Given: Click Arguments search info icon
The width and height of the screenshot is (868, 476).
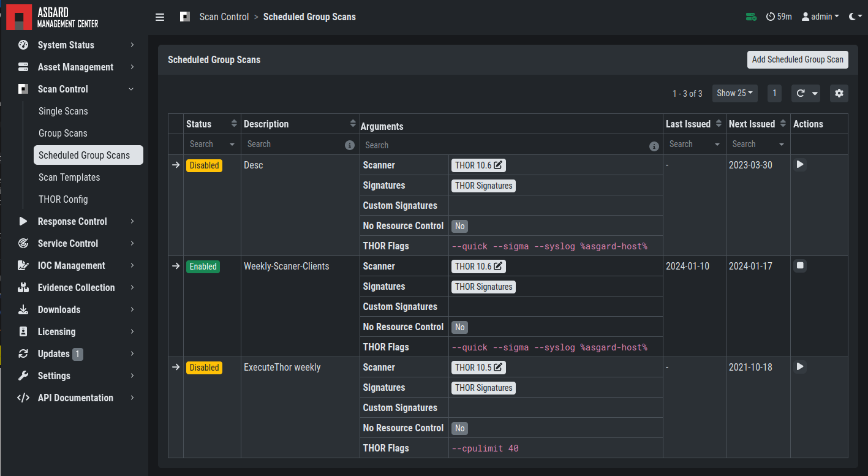Looking at the screenshot, I should tap(654, 146).
